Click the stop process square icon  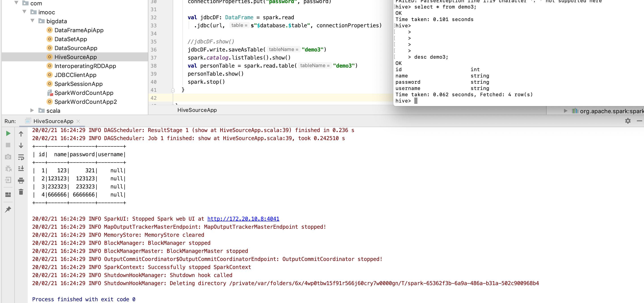(8, 145)
